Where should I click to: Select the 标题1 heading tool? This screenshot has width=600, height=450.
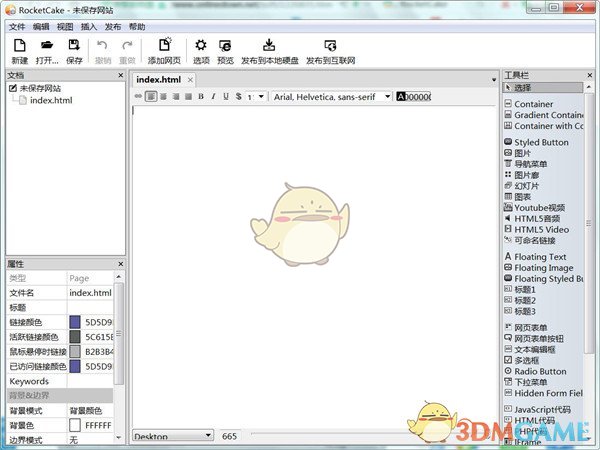point(520,289)
